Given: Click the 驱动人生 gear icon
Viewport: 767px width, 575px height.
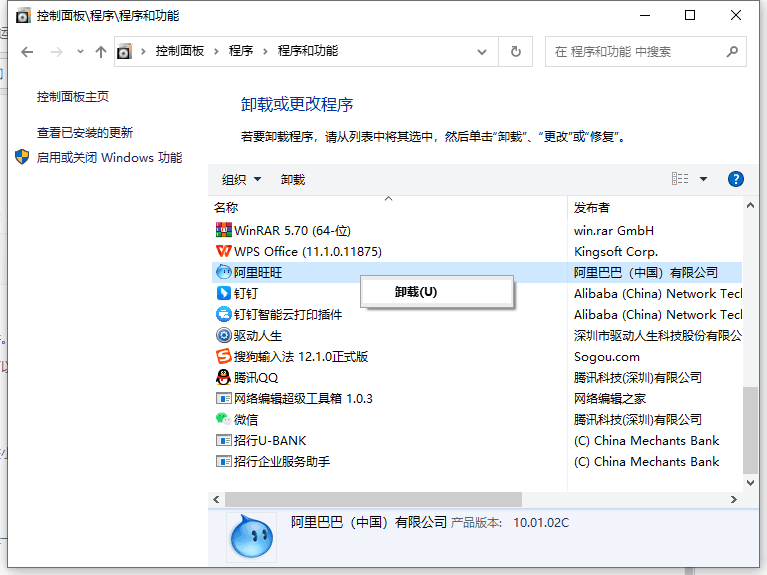Looking at the screenshot, I should (x=224, y=335).
